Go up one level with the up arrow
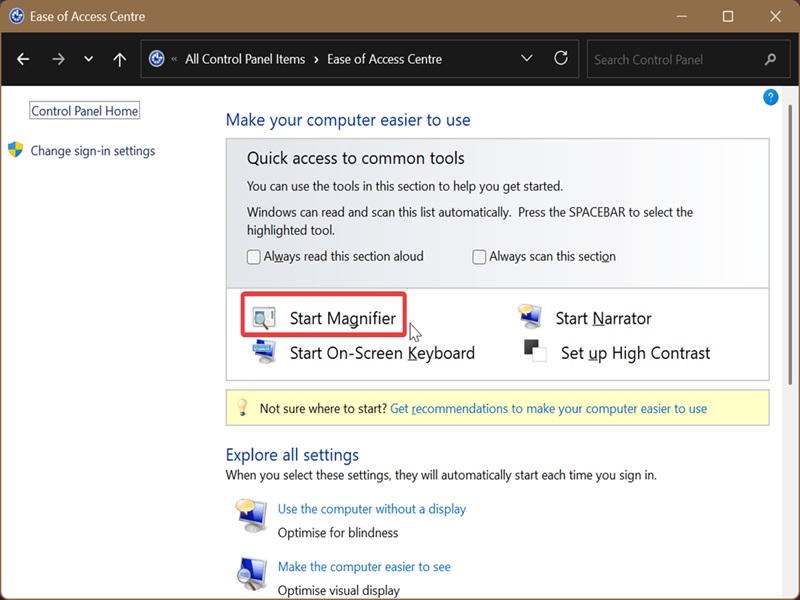This screenshot has width=800, height=600. [x=119, y=59]
